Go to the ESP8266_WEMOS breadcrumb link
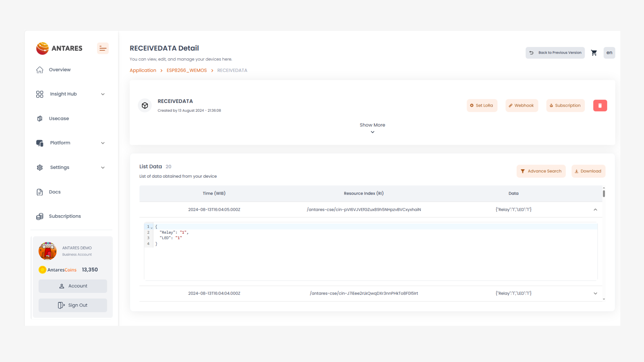Viewport: 644px width, 362px height. coord(186,70)
